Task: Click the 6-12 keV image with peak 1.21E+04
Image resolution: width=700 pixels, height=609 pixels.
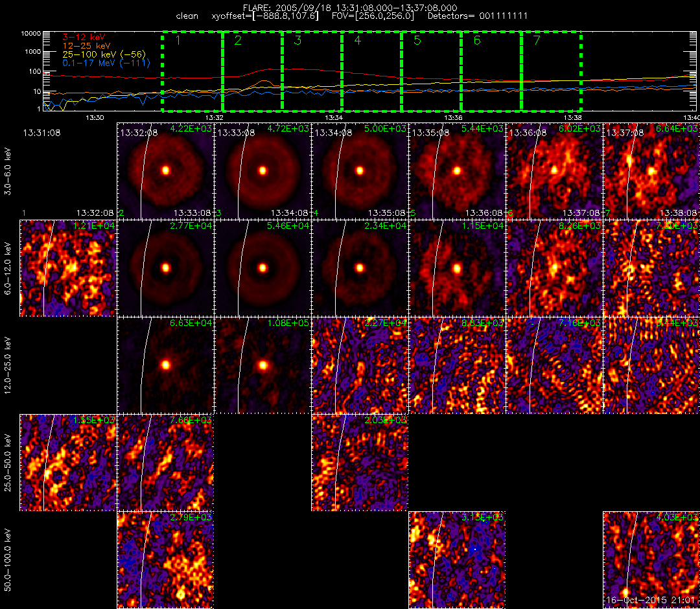Action: click(68, 268)
